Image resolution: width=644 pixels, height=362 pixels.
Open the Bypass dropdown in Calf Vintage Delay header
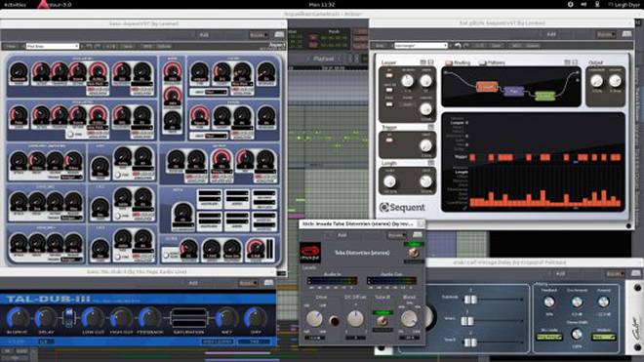tap(616, 273)
